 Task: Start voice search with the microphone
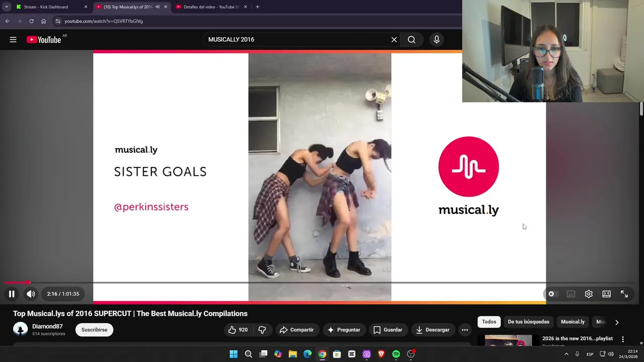tap(437, 40)
